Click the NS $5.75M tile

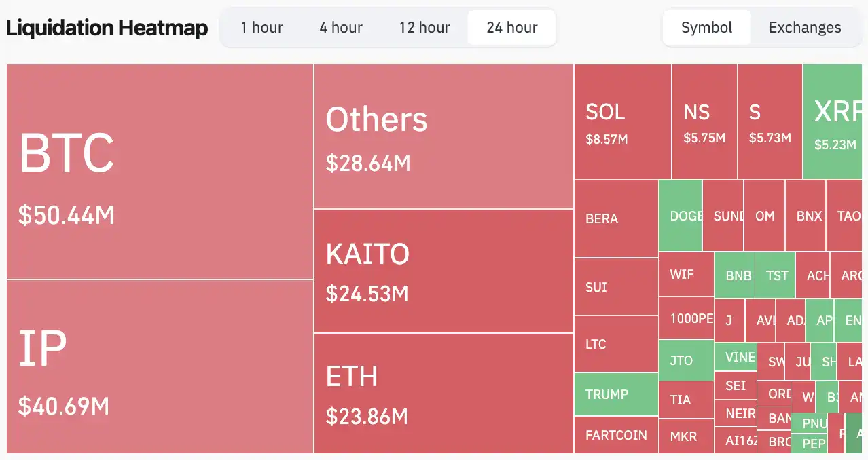(x=704, y=122)
